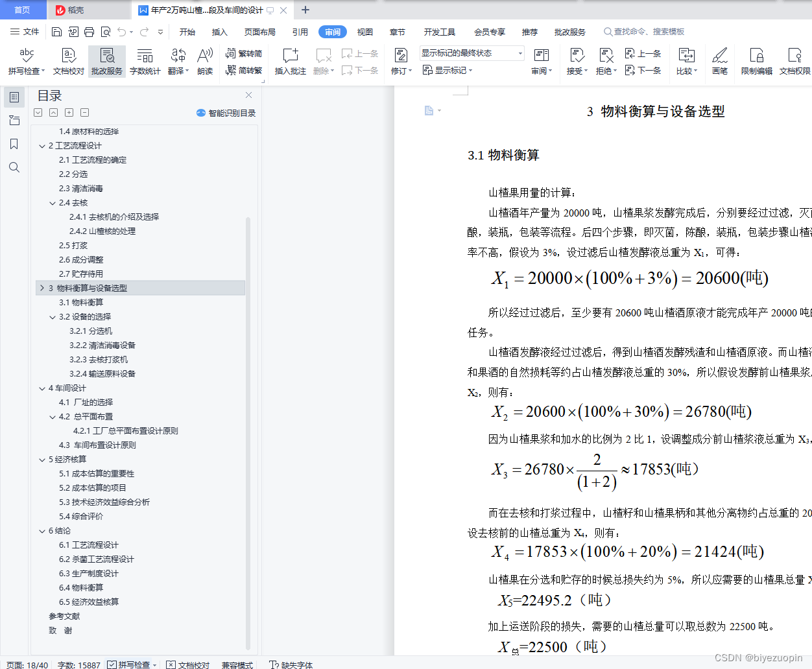Click the document proofreading (文档校对) icon
Image resolution: width=812 pixels, height=669 pixels.
coord(69,56)
